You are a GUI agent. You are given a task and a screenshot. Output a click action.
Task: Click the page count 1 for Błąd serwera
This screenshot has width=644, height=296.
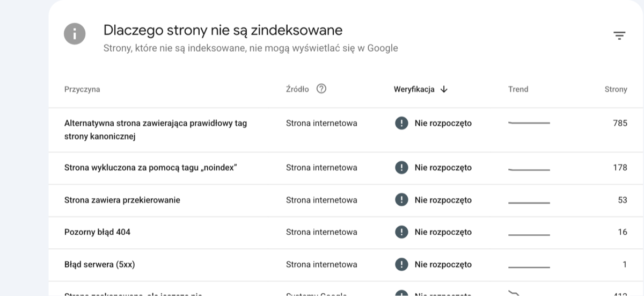625,264
